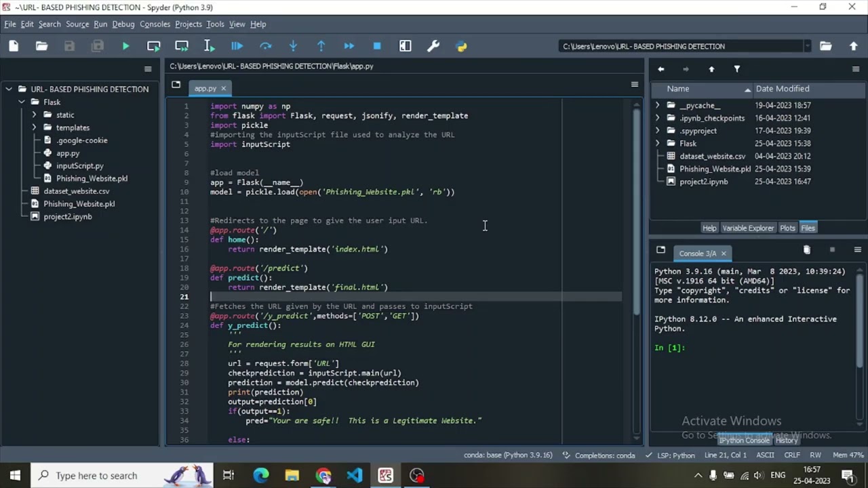Go back in Files pane
Viewport: 868px width, 488px height.
[660, 69]
